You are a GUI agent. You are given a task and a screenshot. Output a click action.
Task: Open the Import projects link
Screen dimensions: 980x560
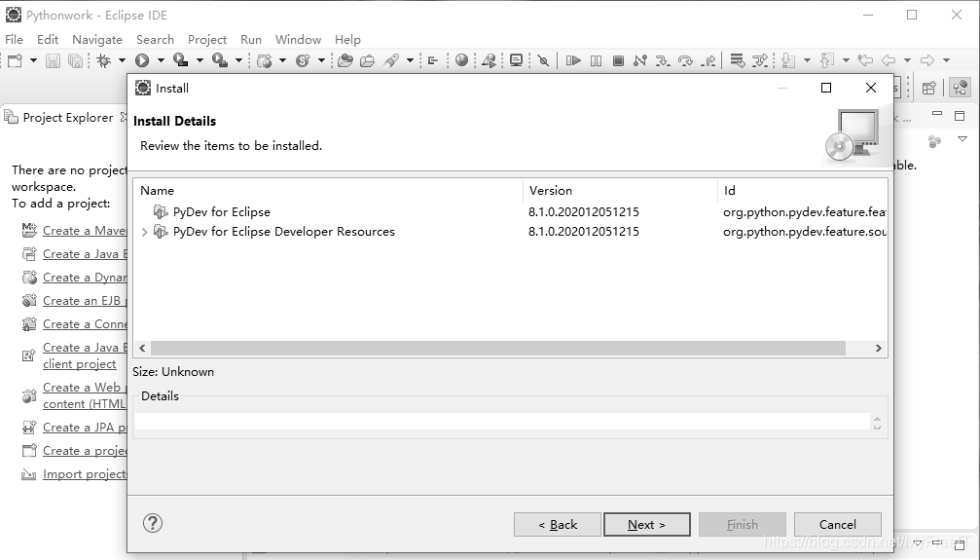click(x=85, y=474)
